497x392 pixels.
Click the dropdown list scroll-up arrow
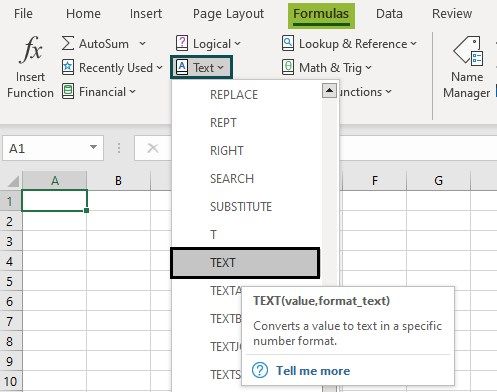(x=329, y=91)
